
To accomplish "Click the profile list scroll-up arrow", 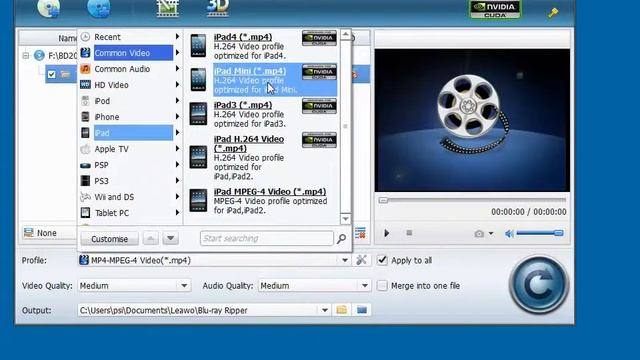I will 345,34.
